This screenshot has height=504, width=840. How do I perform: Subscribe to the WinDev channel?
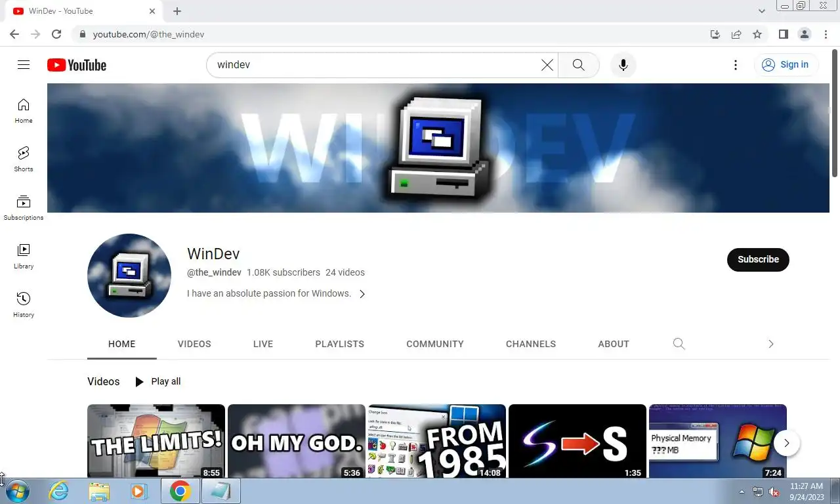758,259
